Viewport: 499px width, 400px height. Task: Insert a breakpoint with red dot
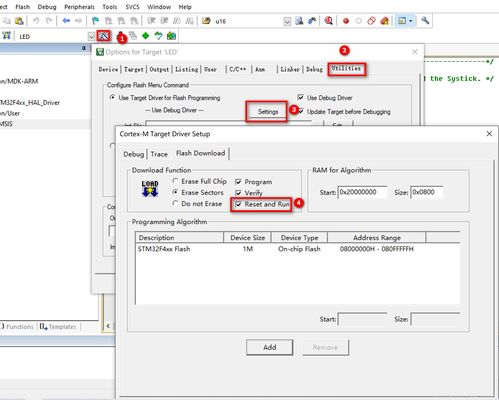point(346,21)
